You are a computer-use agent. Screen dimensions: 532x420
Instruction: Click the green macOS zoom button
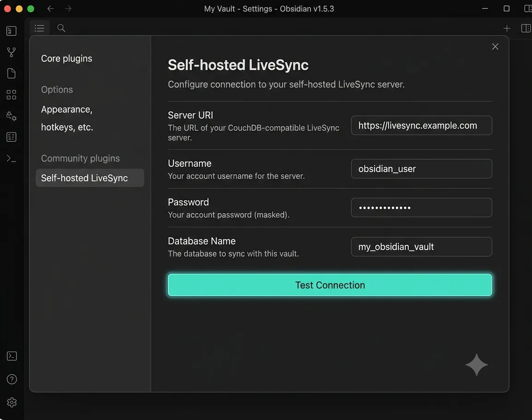[x=30, y=9]
